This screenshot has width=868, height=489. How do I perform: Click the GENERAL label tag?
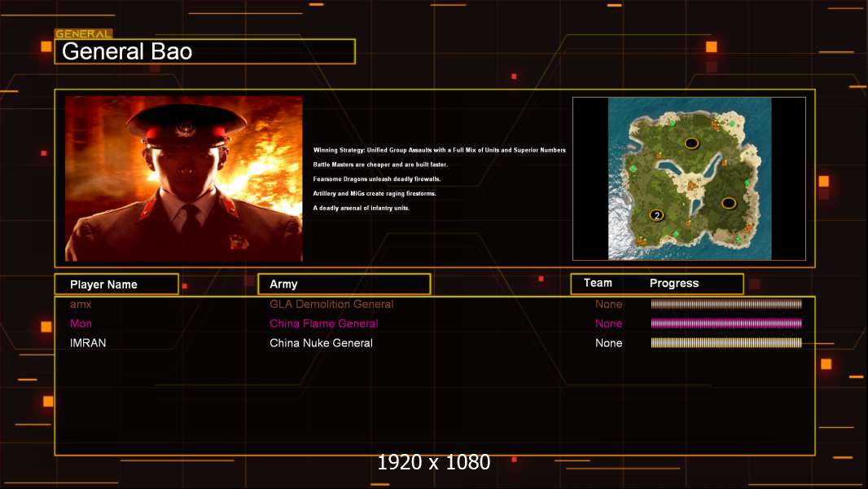click(x=84, y=33)
